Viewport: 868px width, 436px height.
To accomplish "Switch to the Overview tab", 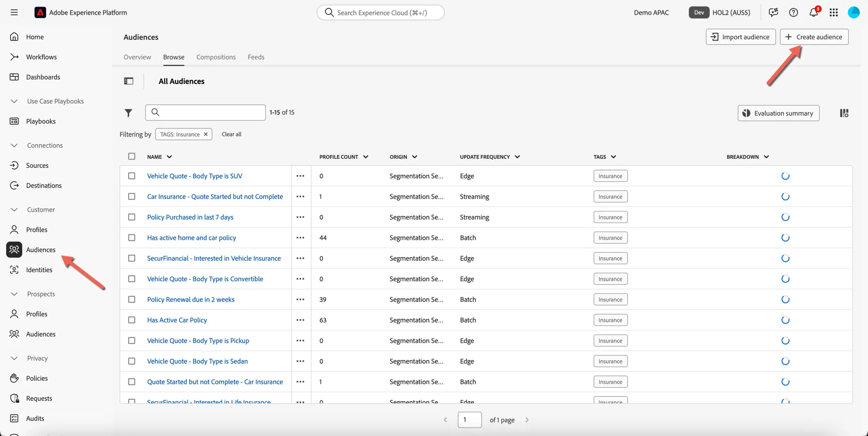I will [x=137, y=57].
